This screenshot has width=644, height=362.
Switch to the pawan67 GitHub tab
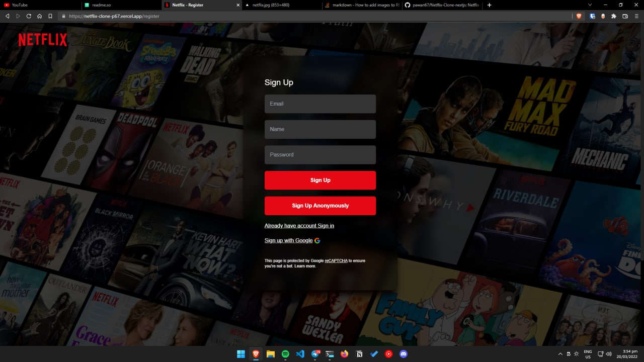[x=443, y=5]
